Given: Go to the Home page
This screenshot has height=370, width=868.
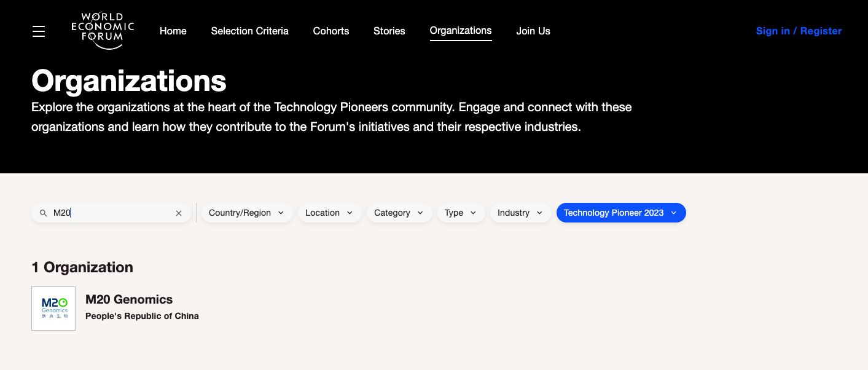Looking at the screenshot, I should [x=173, y=31].
